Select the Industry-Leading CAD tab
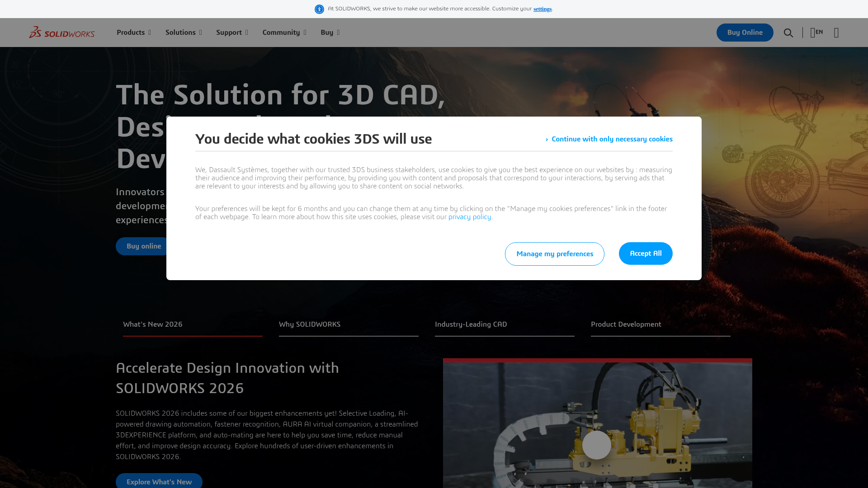Image resolution: width=868 pixels, height=488 pixels. [471, 324]
